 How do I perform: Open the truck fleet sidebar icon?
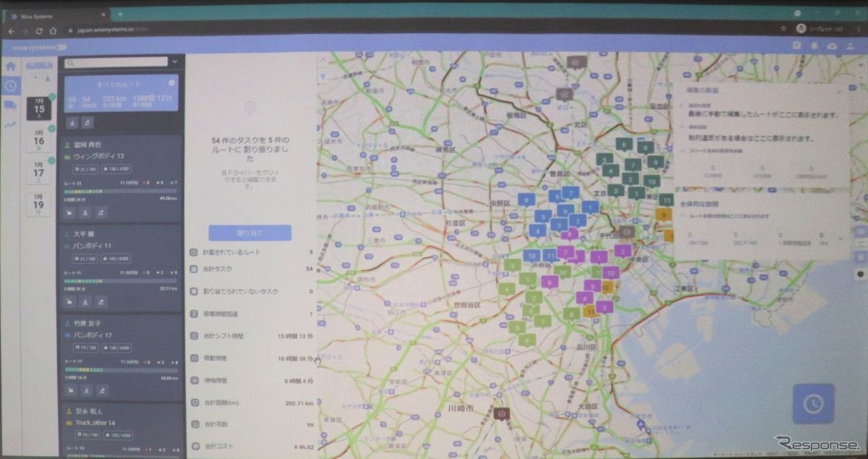[x=11, y=106]
